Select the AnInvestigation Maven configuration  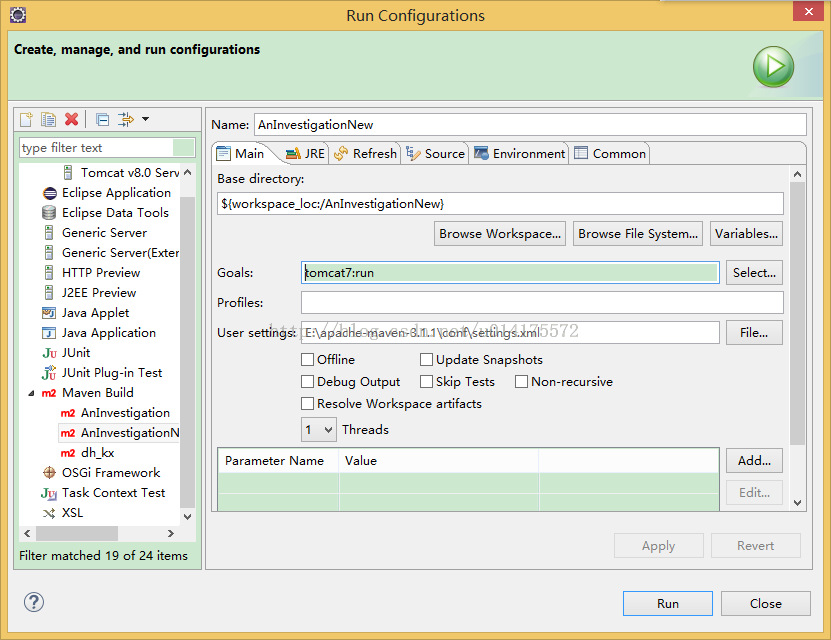[125, 413]
